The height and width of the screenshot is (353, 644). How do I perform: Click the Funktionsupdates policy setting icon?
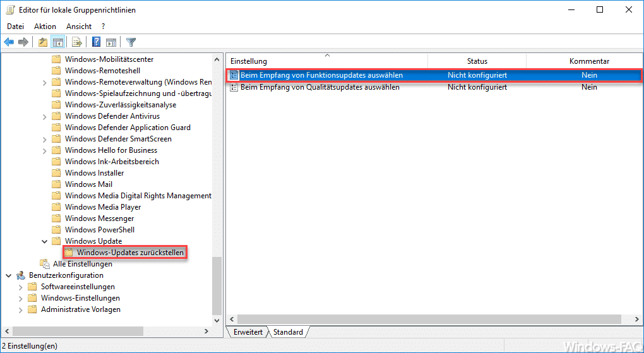point(234,75)
